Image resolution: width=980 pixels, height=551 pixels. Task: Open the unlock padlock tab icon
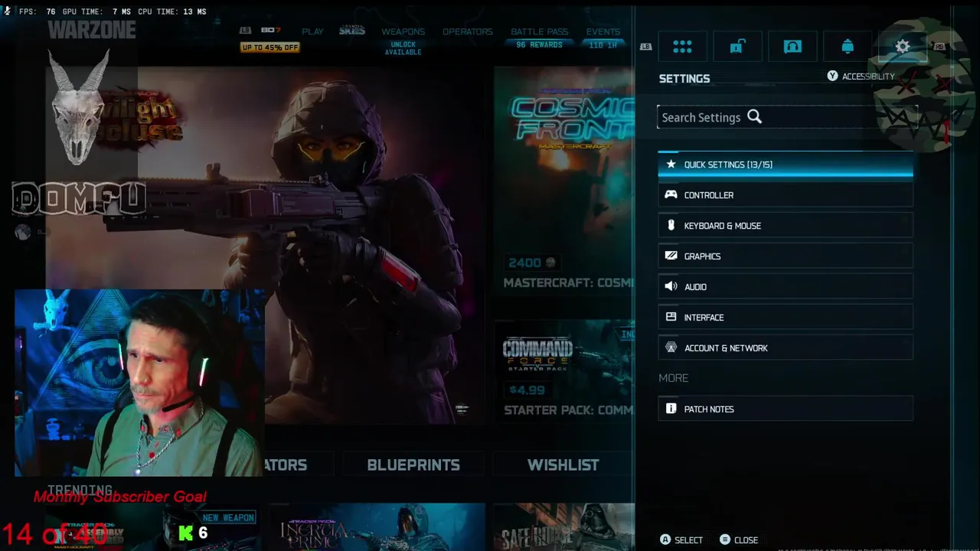coord(737,47)
